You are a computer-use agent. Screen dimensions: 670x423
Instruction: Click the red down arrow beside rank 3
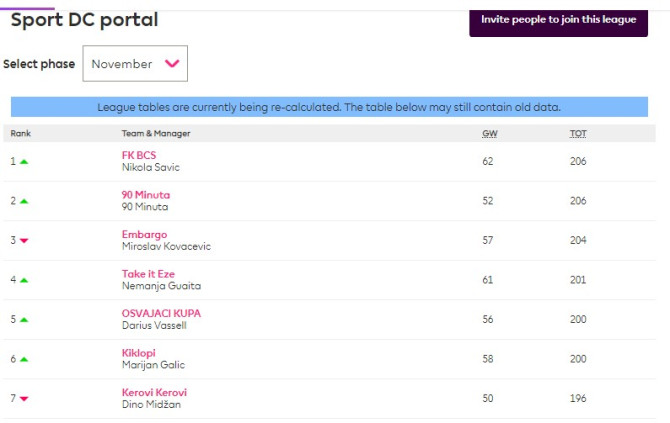(x=24, y=241)
